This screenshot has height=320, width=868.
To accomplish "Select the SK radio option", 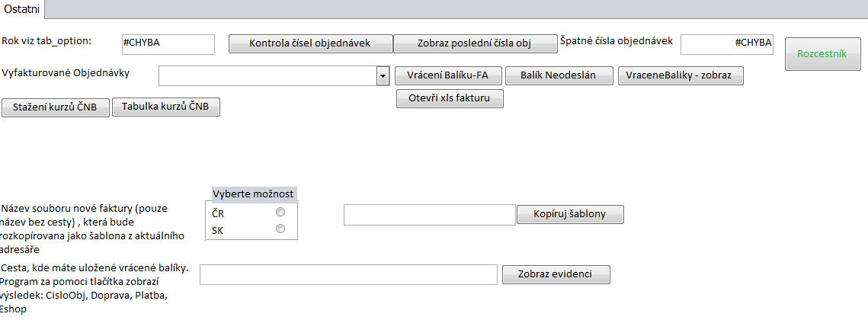I will tap(280, 229).
